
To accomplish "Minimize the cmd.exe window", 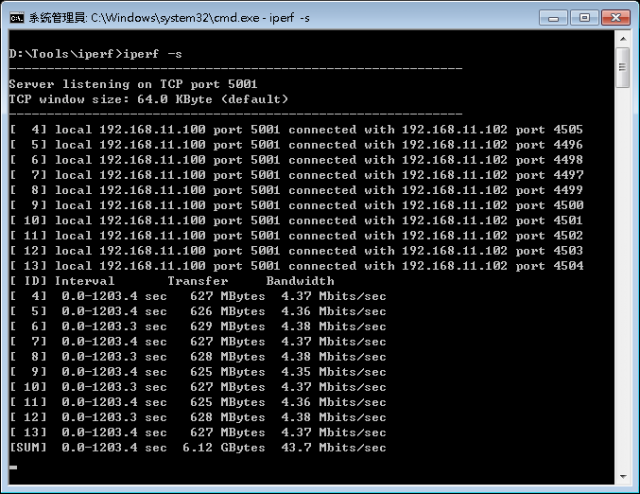I will pos(553,18).
